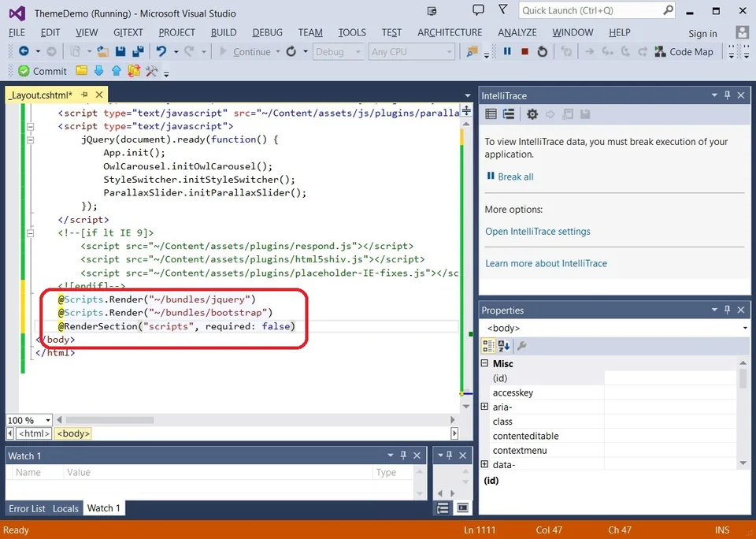This screenshot has width=756, height=539.
Task: Collapse the jQuery(document).ready function block
Action: tap(31, 140)
